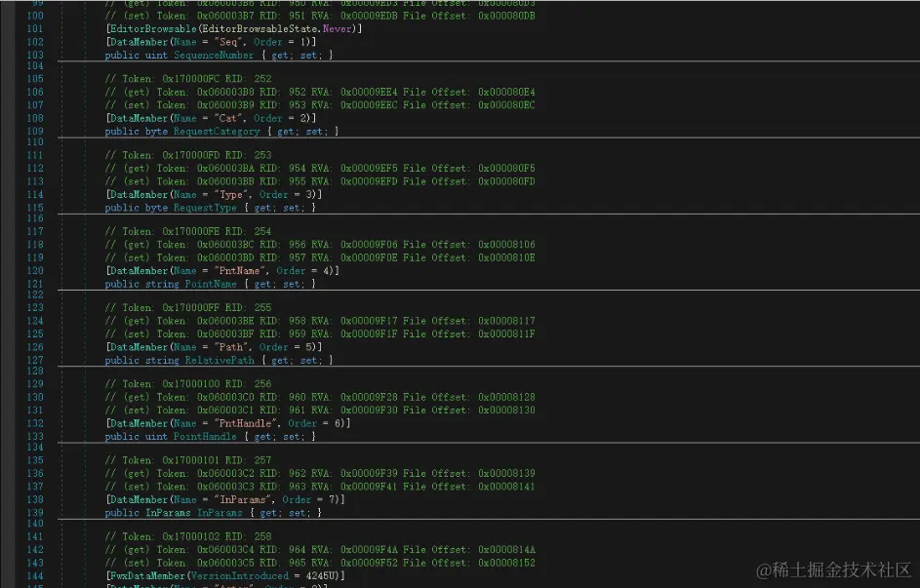Click token comment 0x17000100 RID: 256
Image resolution: width=920 pixels, height=588 pixels.
coord(187,383)
